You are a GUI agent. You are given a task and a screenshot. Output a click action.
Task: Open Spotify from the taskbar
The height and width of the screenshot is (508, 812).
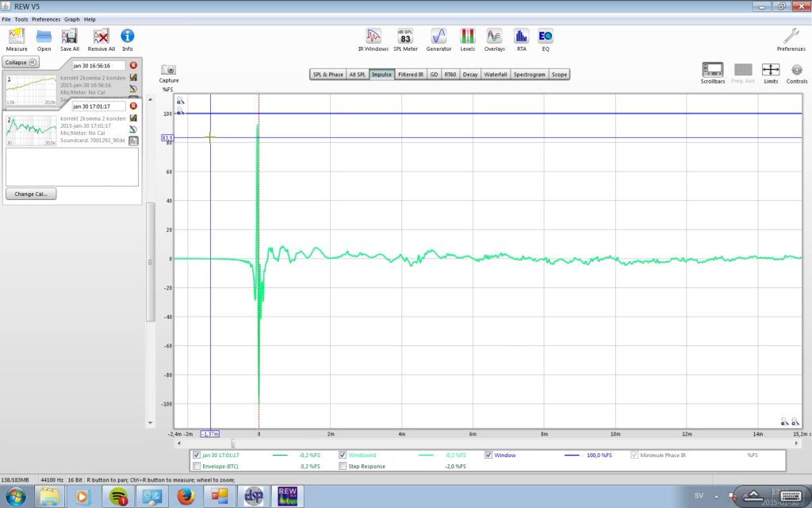pos(119,496)
